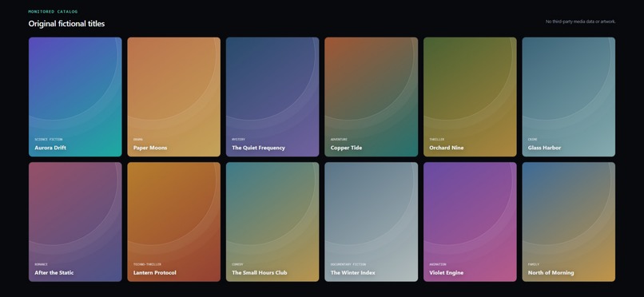
Task: Open the Lantern Protocol card
Action: pos(173,222)
